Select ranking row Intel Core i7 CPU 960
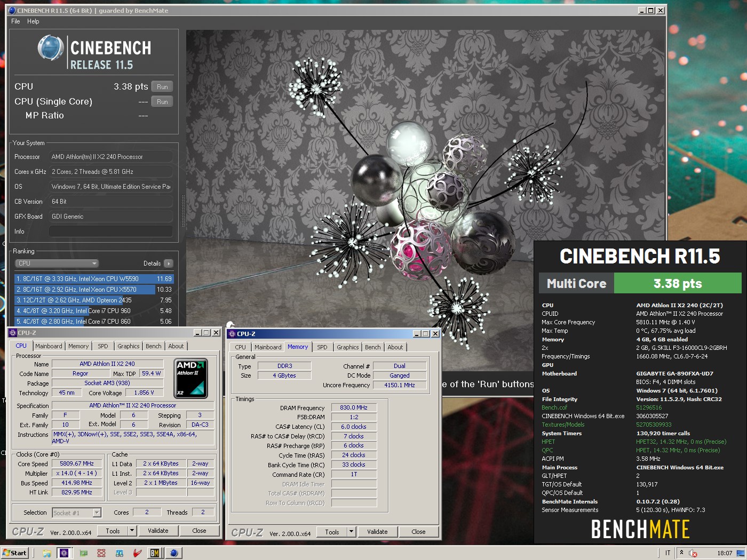Image resolution: width=747 pixels, height=560 pixels. pos(94,311)
